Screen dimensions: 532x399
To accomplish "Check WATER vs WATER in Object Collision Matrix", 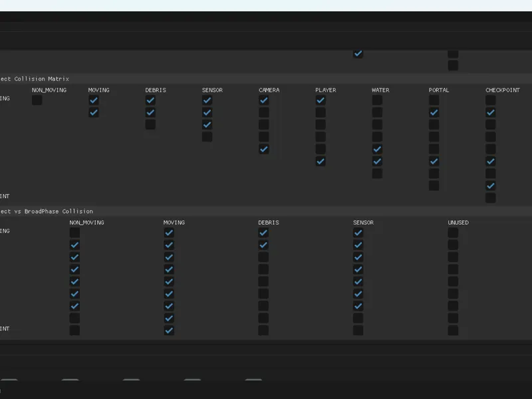I will pyautogui.click(x=377, y=174).
